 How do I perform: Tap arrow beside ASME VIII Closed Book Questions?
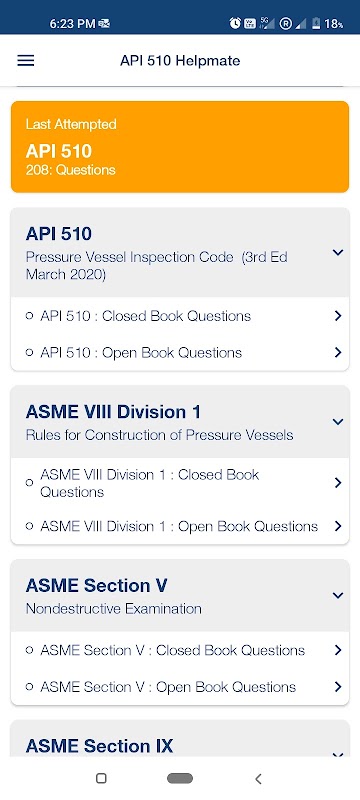pos(338,483)
